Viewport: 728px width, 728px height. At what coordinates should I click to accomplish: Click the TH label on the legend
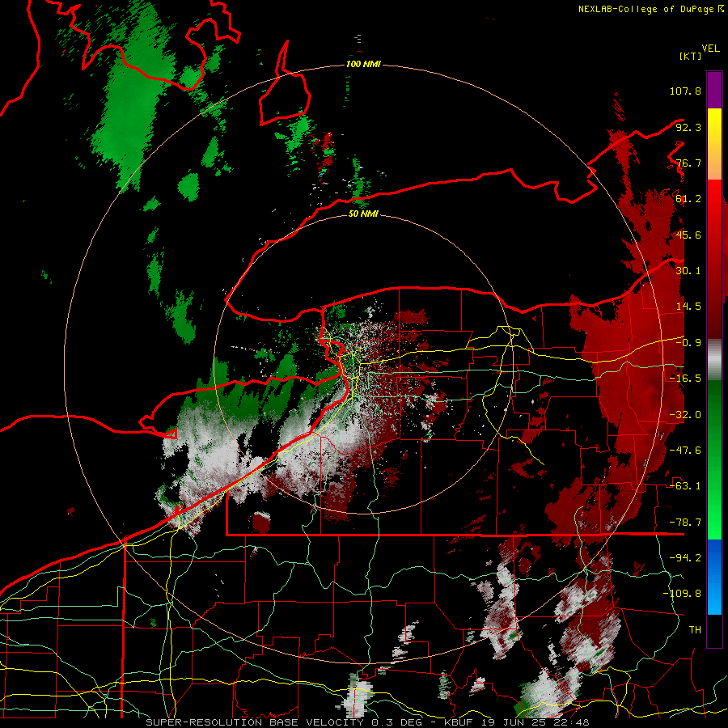coord(695,630)
